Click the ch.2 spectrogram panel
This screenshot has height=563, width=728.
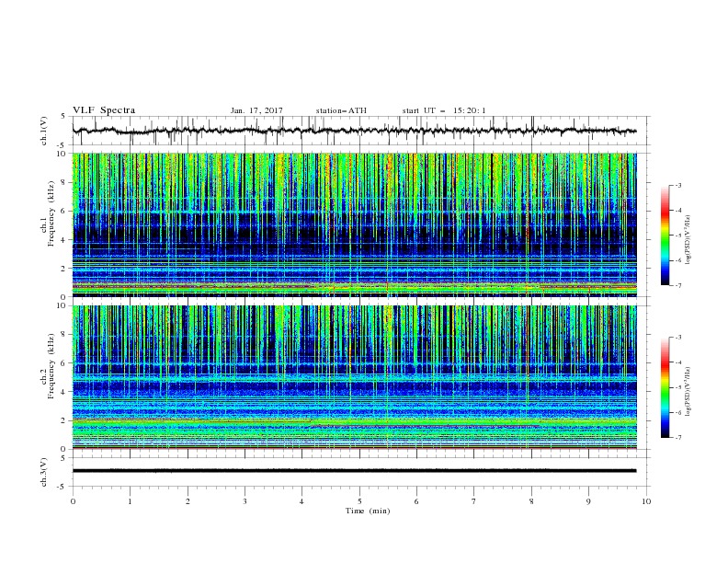(354, 377)
